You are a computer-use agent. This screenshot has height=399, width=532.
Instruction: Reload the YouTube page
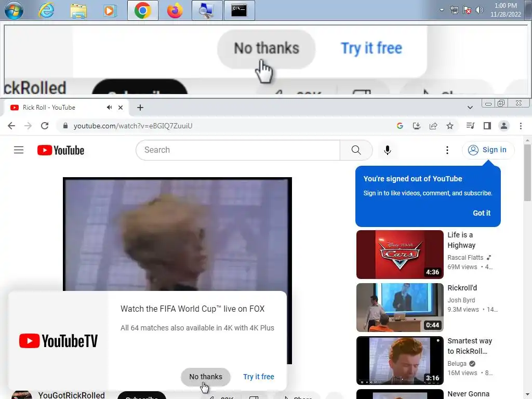tap(45, 126)
